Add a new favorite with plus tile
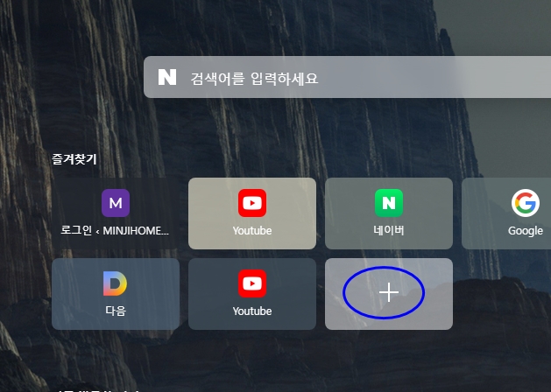This screenshot has height=392, width=551. 389,294
